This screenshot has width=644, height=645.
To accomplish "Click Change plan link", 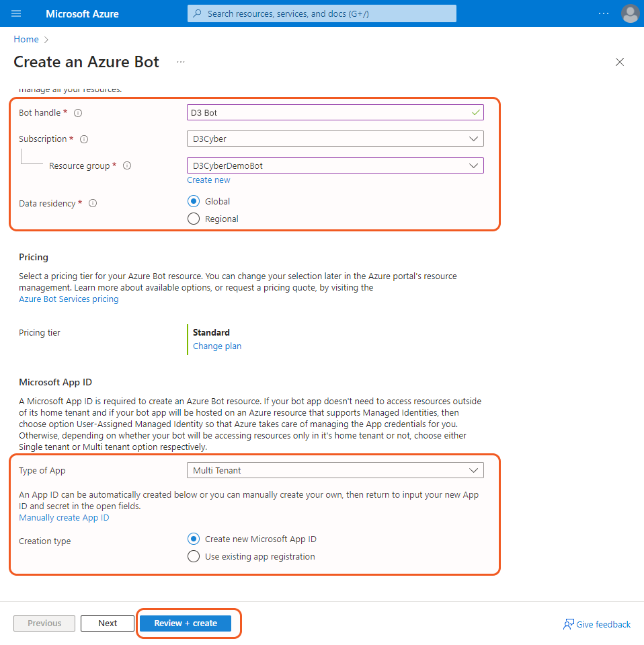I will [217, 346].
